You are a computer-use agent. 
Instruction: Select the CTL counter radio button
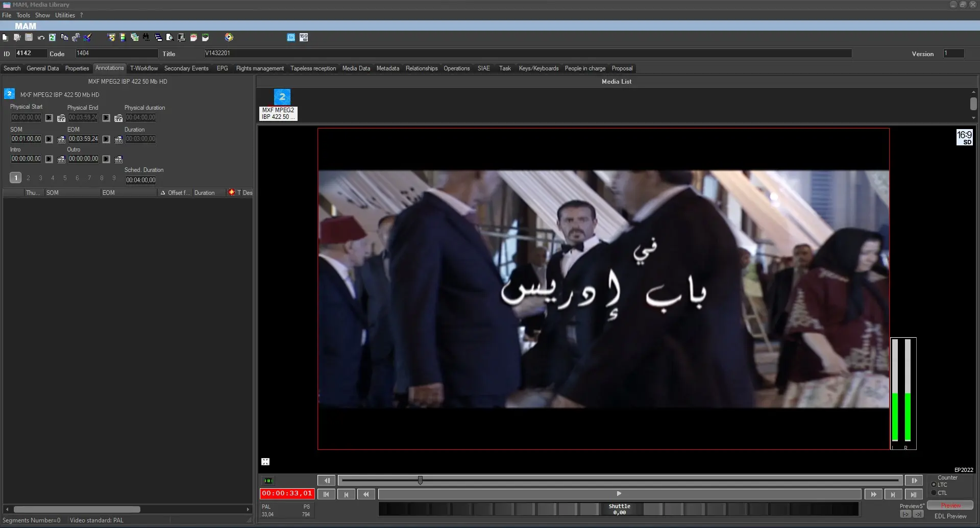tap(934, 493)
